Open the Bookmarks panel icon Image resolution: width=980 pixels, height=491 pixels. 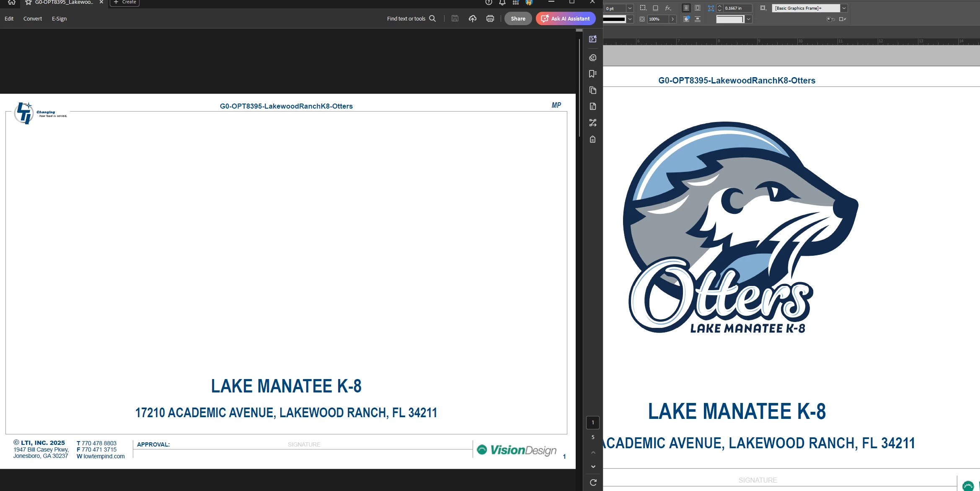(592, 74)
